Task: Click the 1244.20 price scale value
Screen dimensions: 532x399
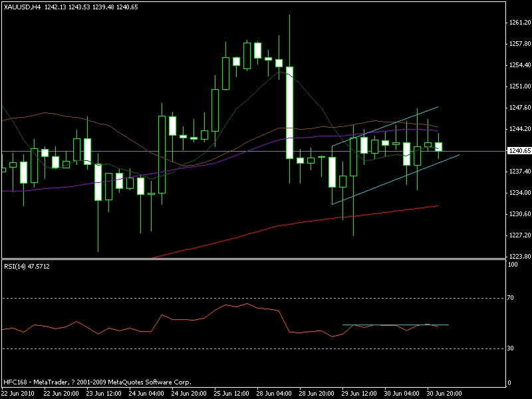Action: pos(520,129)
